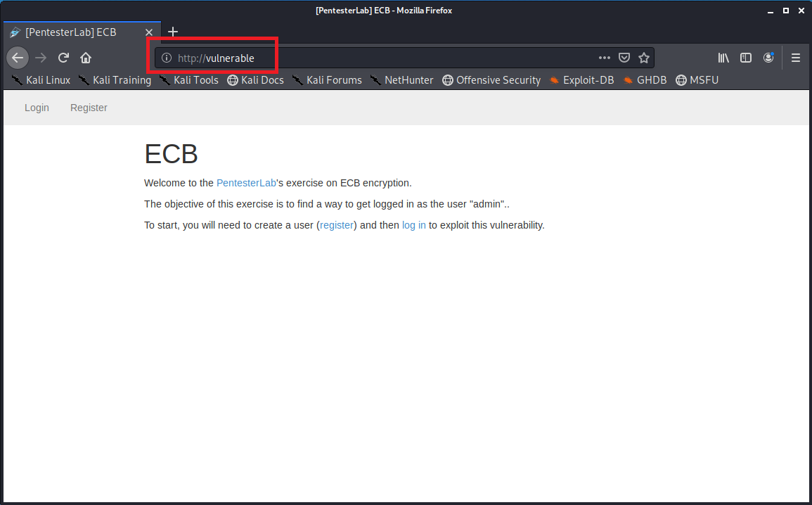Open Kali Tools bookmark

click(189, 80)
